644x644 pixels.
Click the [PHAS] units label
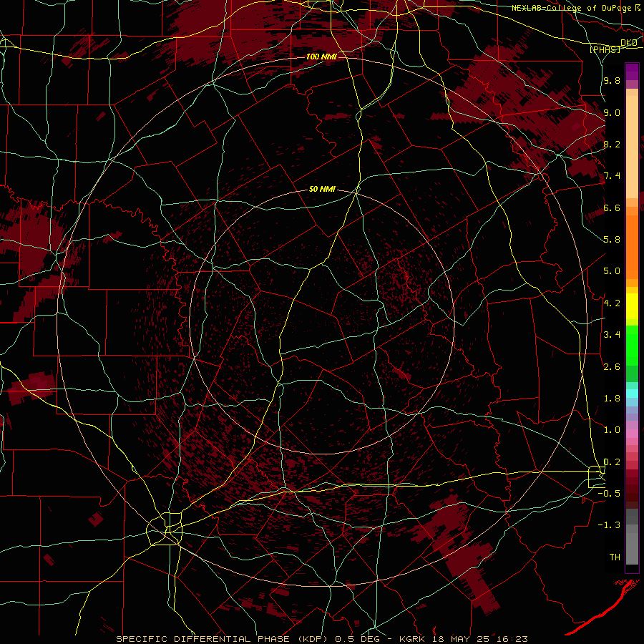(605, 49)
